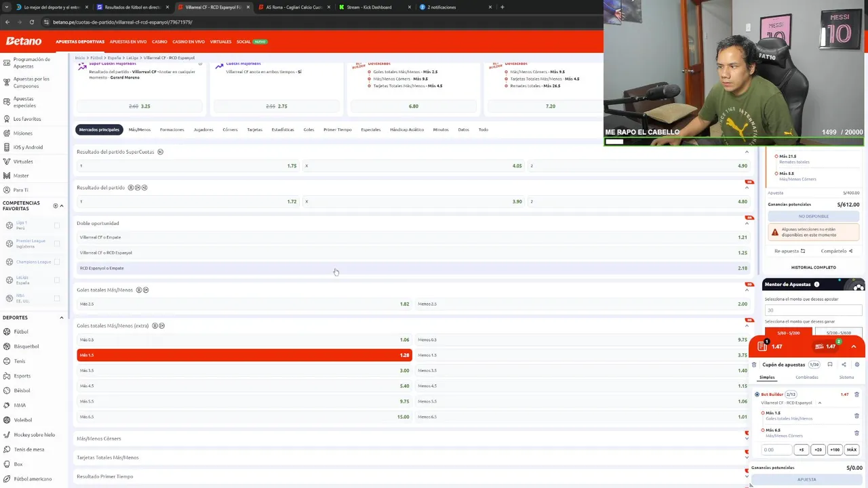Clear the bet slip with trash icon

[x=754, y=365]
